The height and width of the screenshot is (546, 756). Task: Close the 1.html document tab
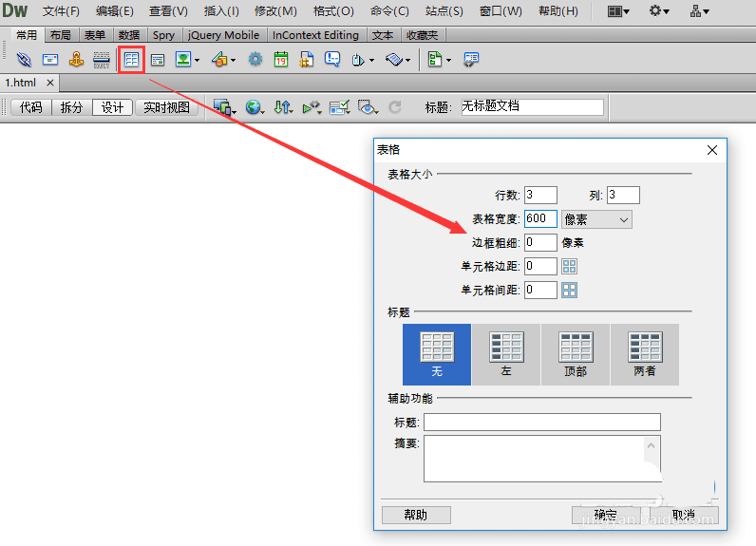coord(49,83)
